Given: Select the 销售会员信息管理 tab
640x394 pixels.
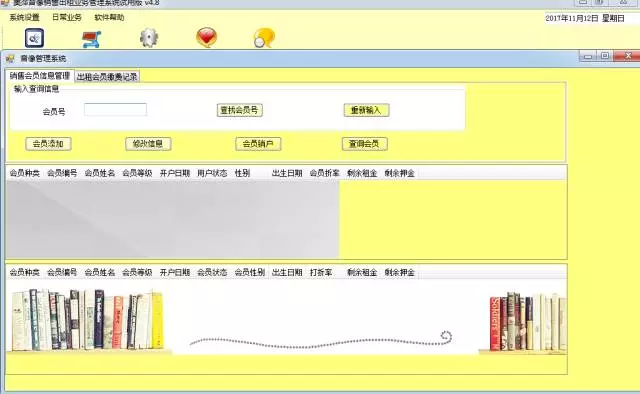Looking at the screenshot, I should (40, 76).
